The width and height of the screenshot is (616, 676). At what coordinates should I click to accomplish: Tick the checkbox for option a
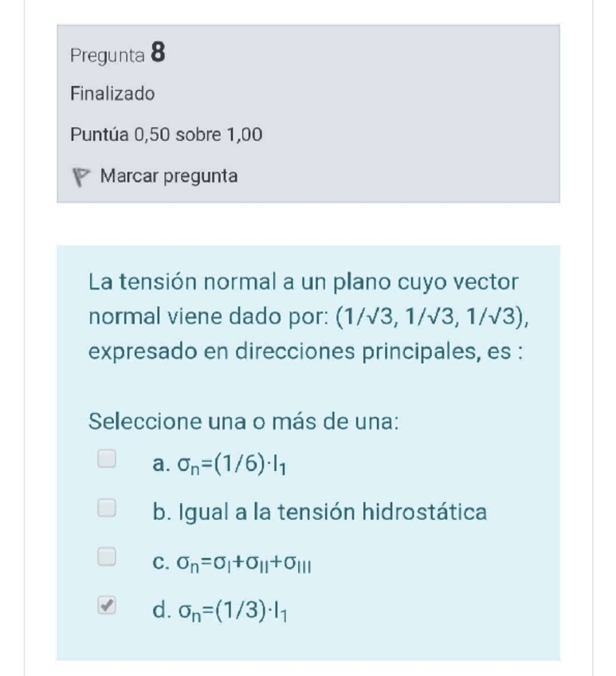(x=107, y=458)
